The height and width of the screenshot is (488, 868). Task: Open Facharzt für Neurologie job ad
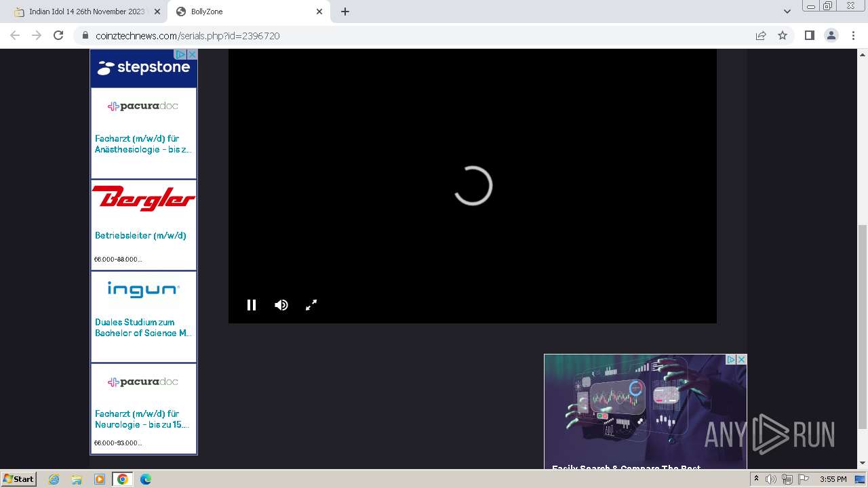(x=144, y=409)
